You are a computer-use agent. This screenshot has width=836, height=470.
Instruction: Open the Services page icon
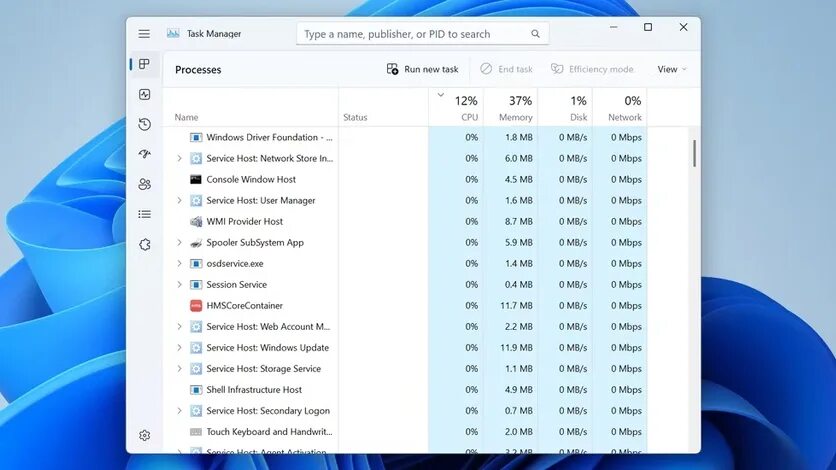point(144,245)
